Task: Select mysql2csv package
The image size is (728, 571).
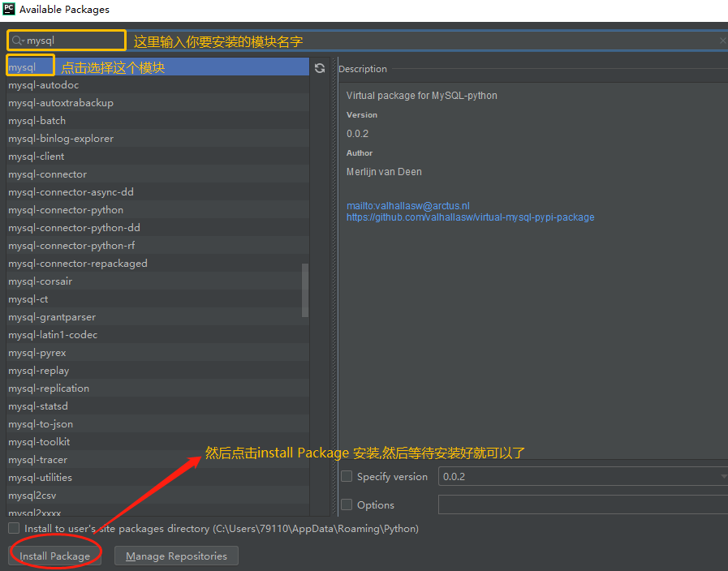Action: (158, 496)
